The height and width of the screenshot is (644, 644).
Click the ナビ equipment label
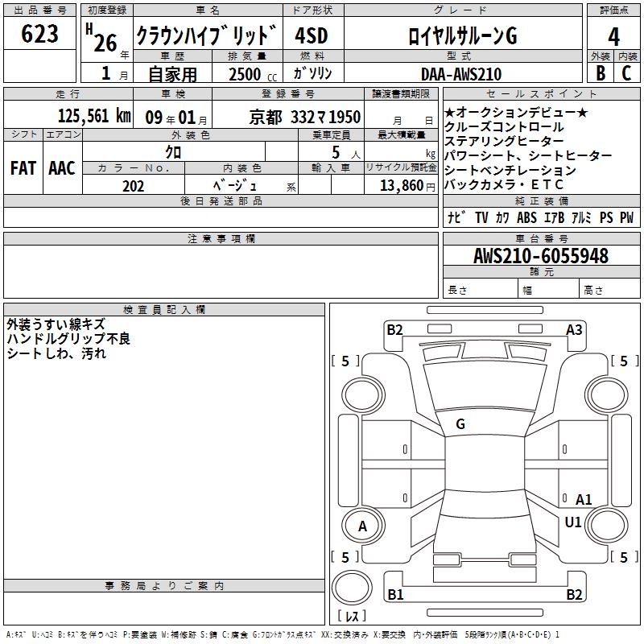tap(457, 217)
